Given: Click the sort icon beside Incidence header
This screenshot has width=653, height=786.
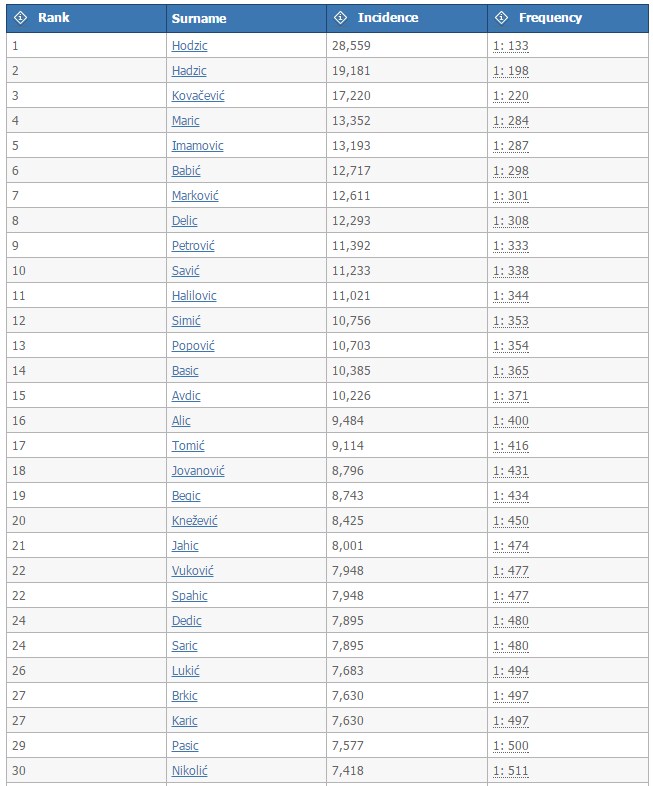Looking at the screenshot, I should coord(340,18).
